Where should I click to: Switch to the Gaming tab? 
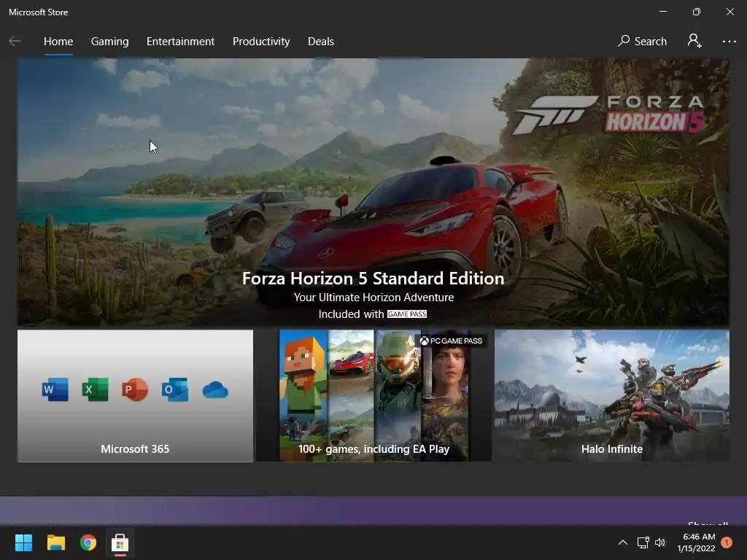coord(109,42)
